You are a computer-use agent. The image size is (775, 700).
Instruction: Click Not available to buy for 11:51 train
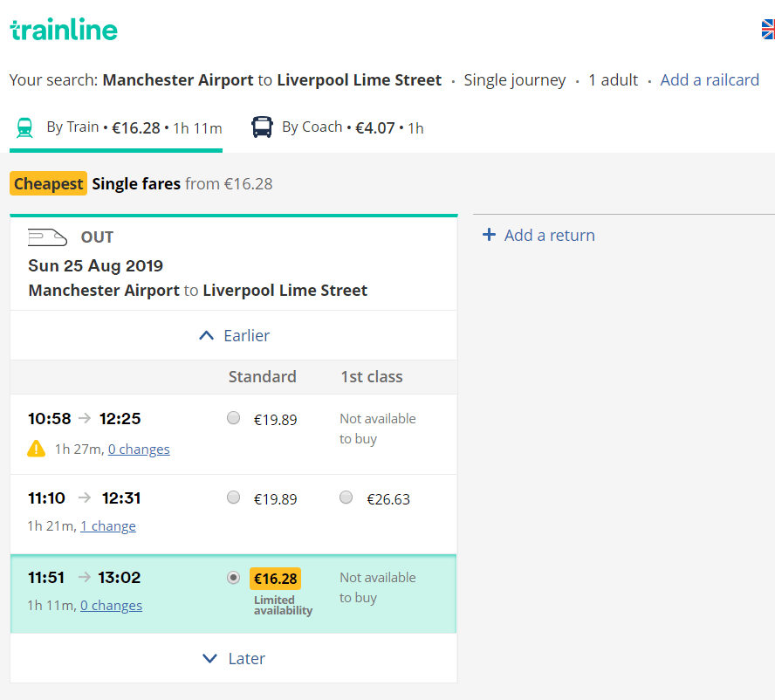(378, 587)
